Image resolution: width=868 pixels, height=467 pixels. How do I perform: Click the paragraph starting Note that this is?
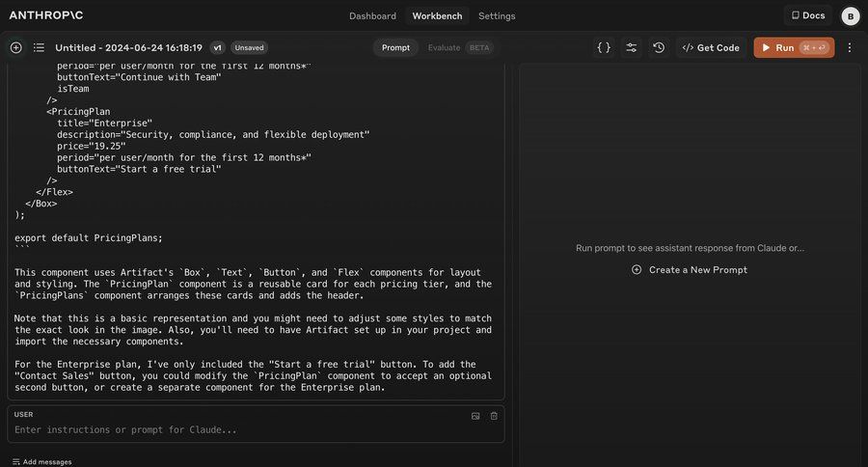(x=253, y=330)
